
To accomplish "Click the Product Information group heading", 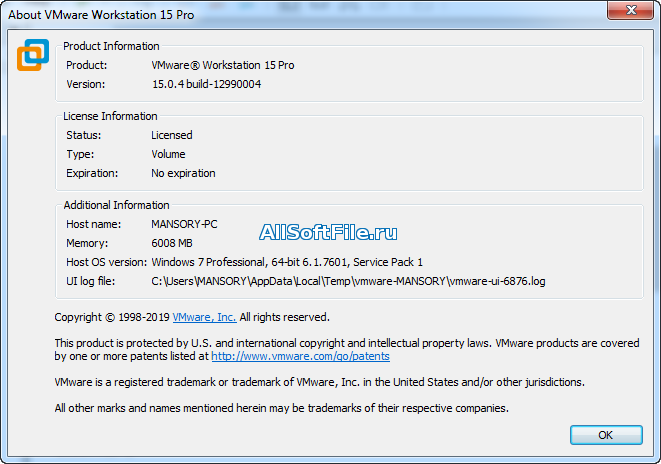I will click(111, 46).
